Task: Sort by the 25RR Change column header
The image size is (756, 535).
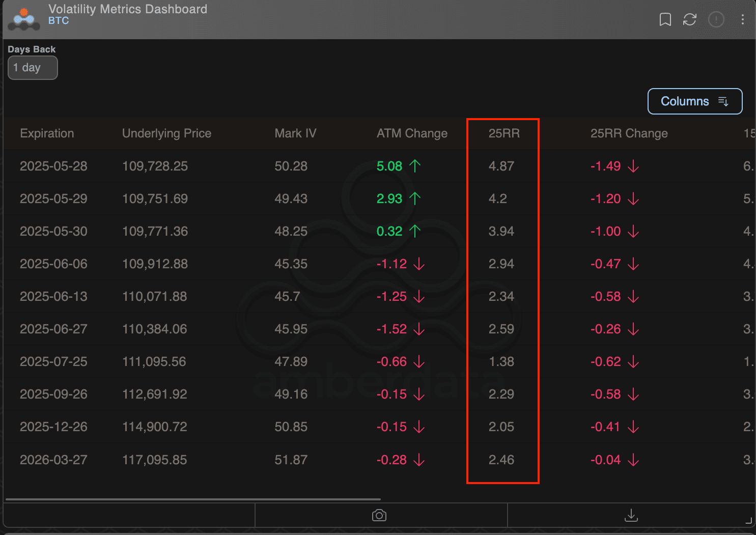Action: click(x=629, y=133)
